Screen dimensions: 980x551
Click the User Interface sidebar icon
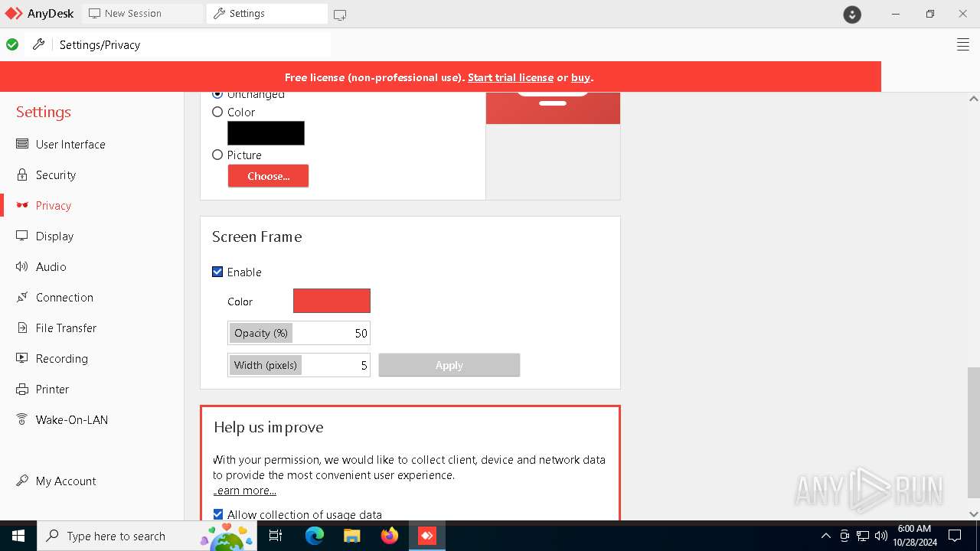pos(22,144)
